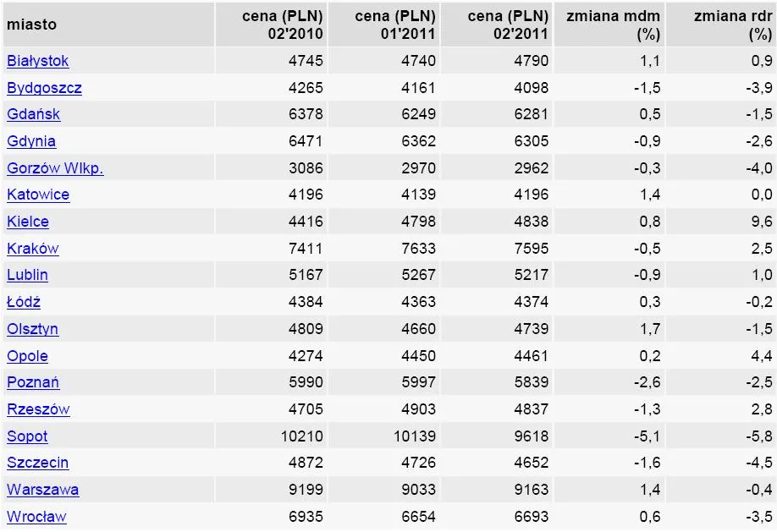Follow the Warszawa link
The image size is (777, 532).
pyautogui.click(x=43, y=490)
